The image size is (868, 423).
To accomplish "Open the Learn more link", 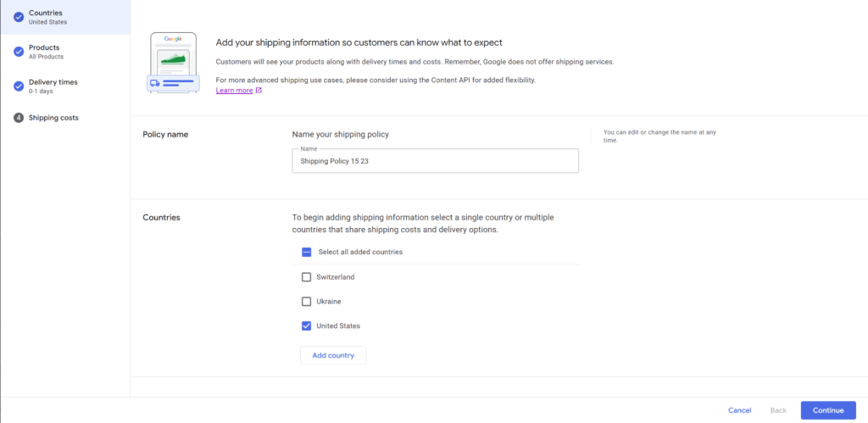I will tap(234, 91).
